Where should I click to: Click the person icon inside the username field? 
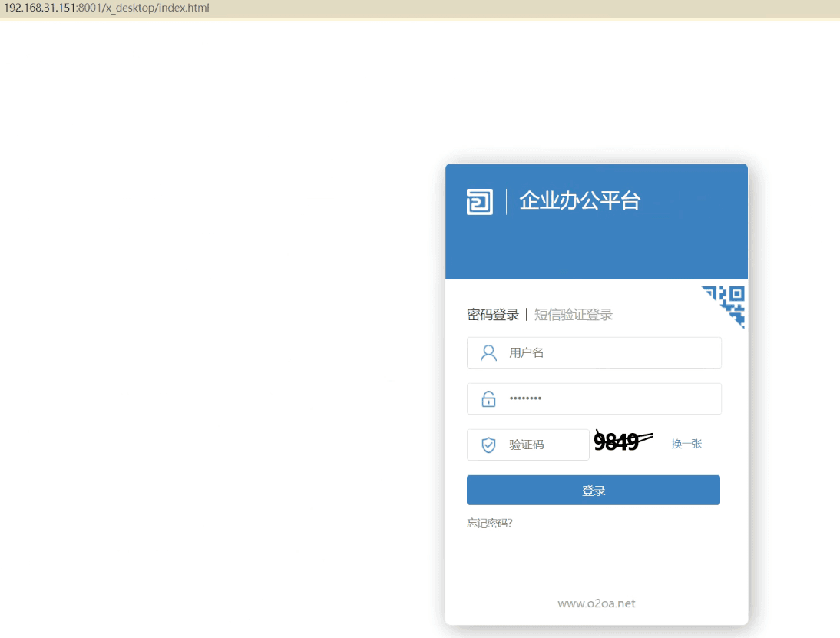[488, 352]
